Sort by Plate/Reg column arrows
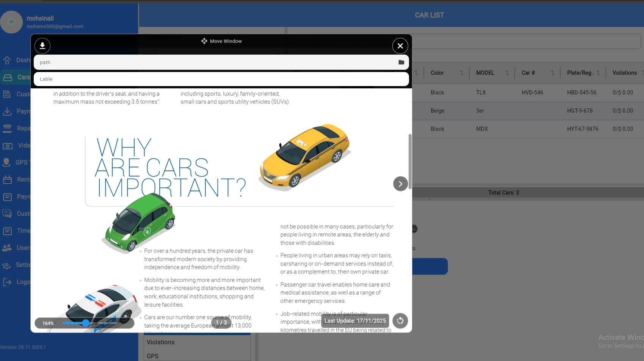This screenshot has height=361, width=644. (598, 73)
